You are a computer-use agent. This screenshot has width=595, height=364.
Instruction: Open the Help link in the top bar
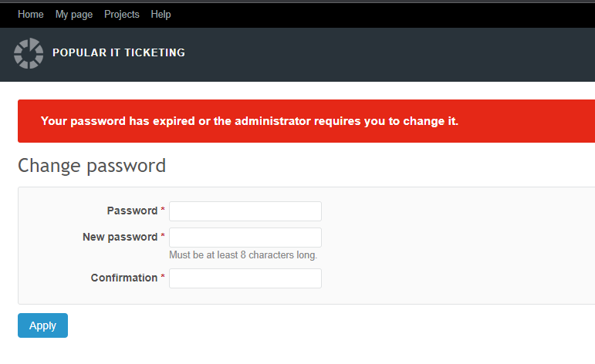161,15
